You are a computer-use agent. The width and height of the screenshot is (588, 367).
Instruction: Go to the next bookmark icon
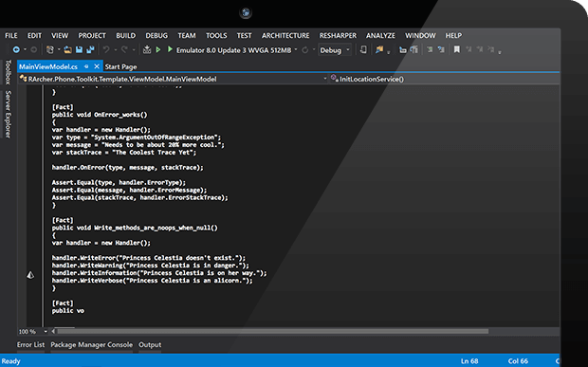[480, 49]
